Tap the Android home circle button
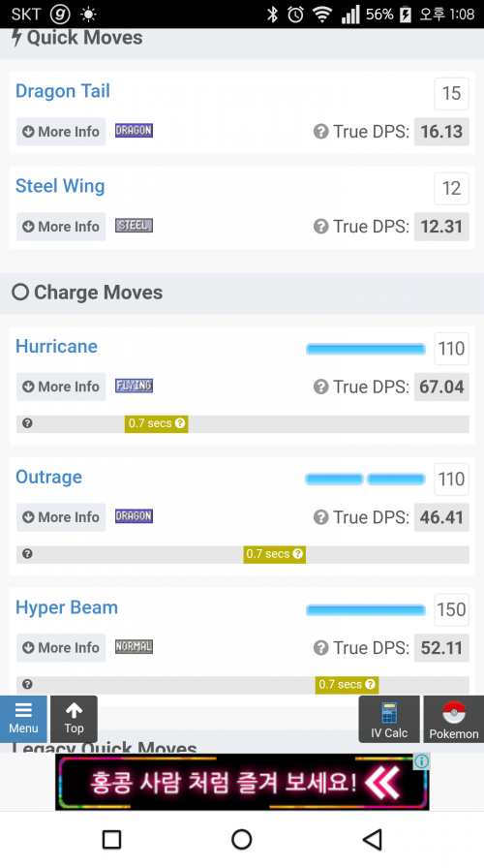The height and width of the screenshot is (868, 484). coord(242,839)
